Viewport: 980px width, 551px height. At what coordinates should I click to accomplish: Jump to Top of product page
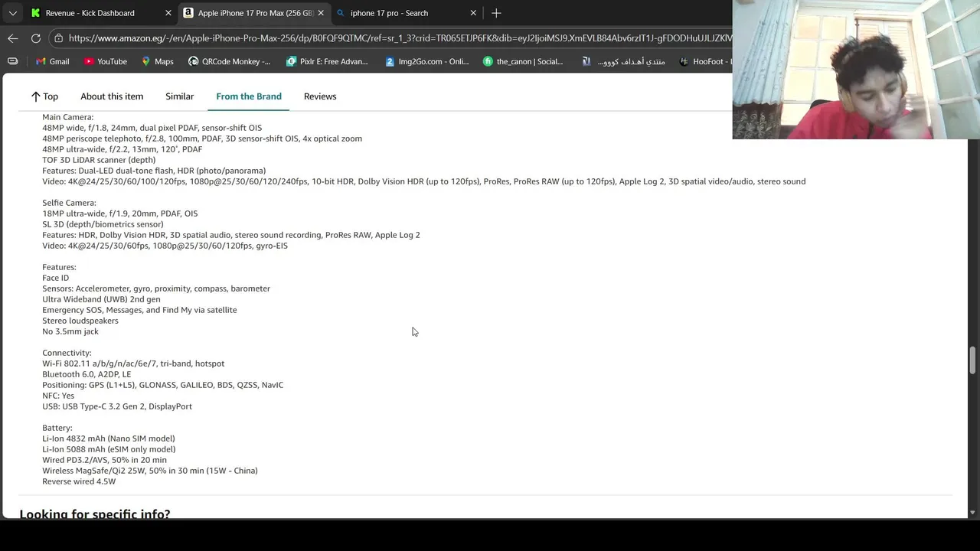(x=44, y=96)
